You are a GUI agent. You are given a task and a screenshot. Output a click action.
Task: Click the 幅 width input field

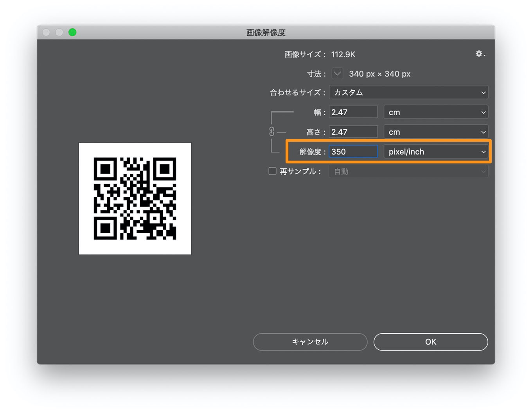[353, 112]
